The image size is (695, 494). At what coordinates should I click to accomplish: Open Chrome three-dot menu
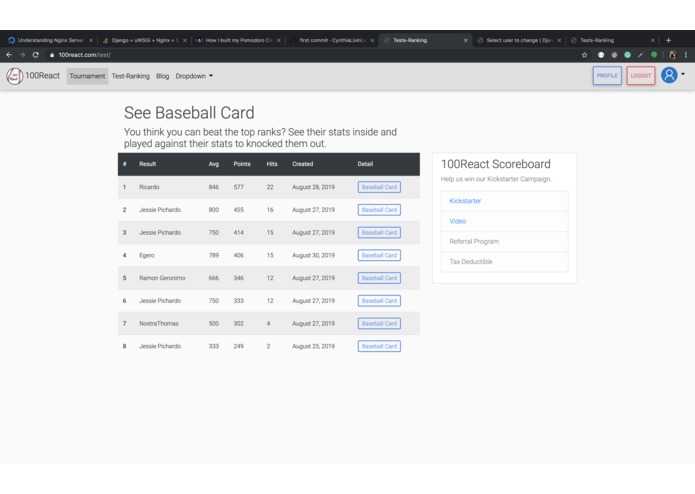pyautogui.click(x=686, y=55)
